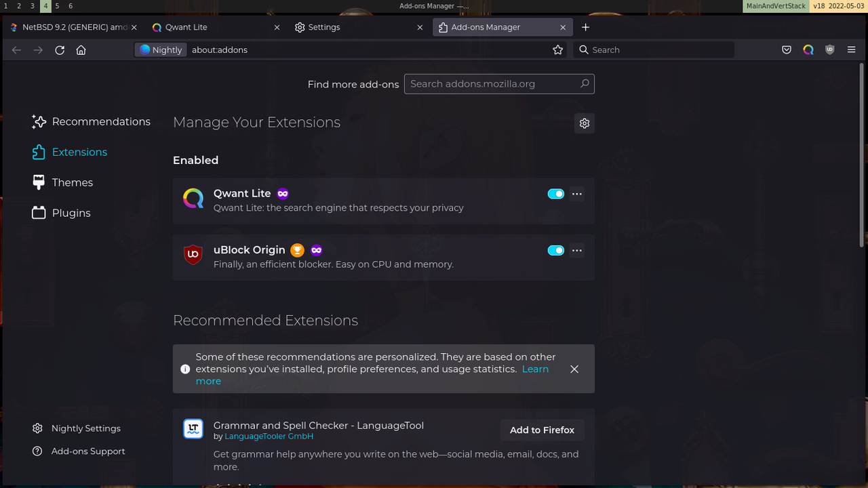The width and height of the screenshot is (868, 488).
Task: Bookmark this page with the star
Action: point(558,49)
